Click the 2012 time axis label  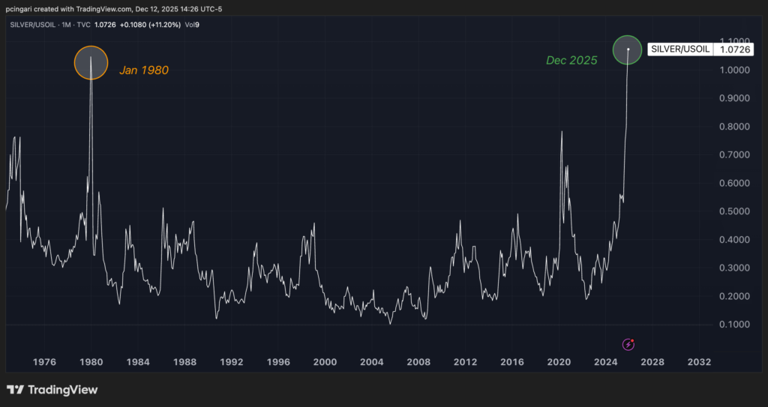[x=465, y=362]
